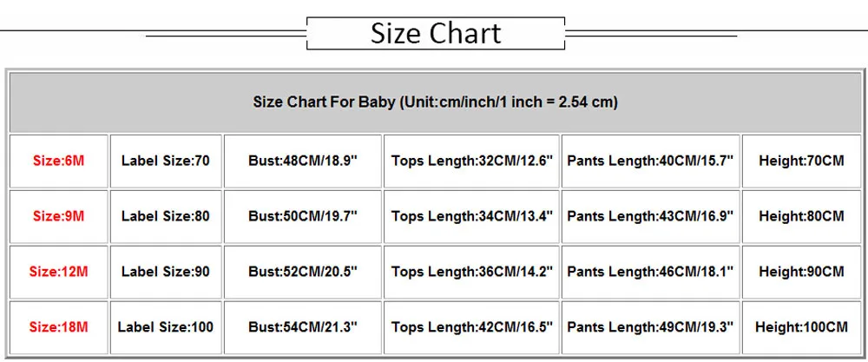Click the Height:70CM cell
The image size is (868, 362).
click(x=801, y=161)
